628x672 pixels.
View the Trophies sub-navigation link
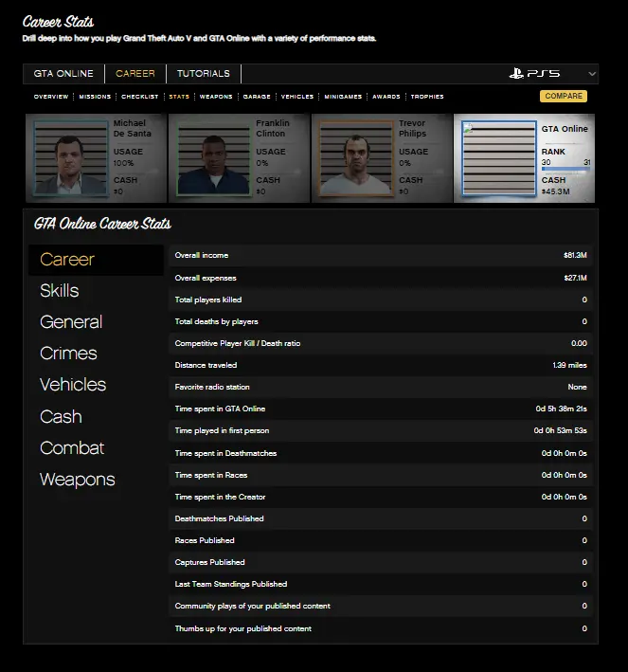427,97
